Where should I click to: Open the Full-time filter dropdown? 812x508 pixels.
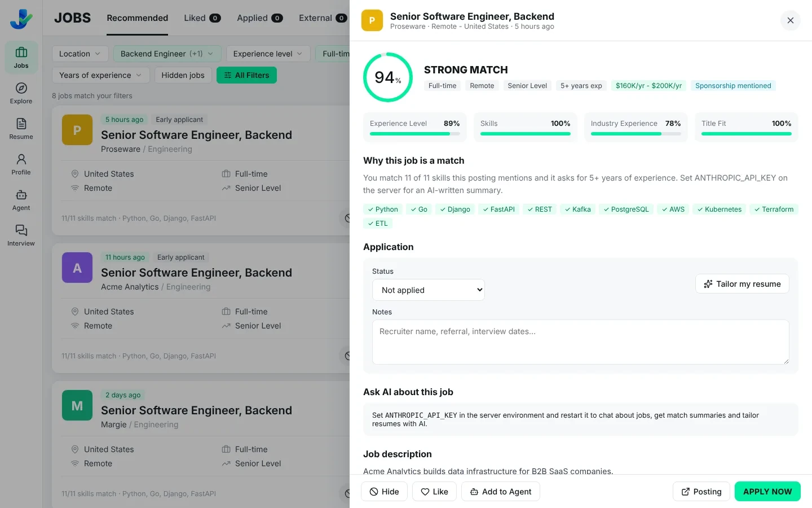pos(333,54)
